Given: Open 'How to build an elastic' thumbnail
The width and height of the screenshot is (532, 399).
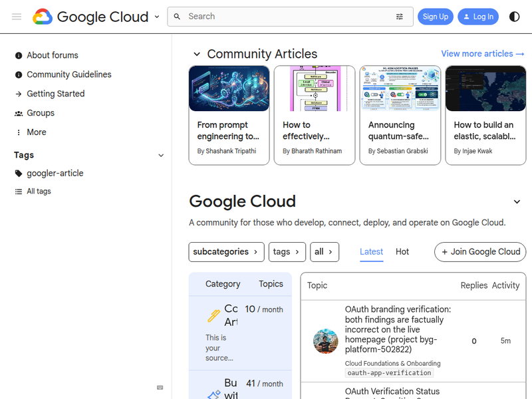Looking at the screenshot, I should (x=485, y=88).
